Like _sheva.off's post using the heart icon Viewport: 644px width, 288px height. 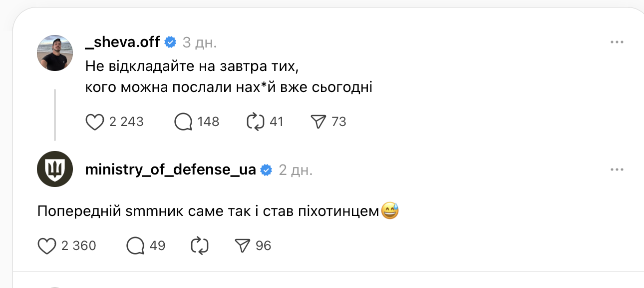coord(95,121)
